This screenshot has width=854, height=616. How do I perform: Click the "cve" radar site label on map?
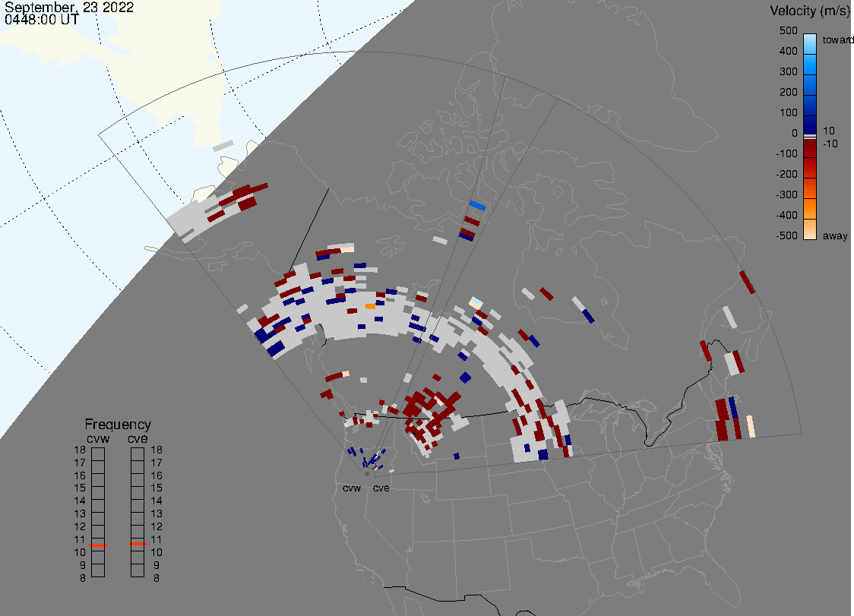381,488
